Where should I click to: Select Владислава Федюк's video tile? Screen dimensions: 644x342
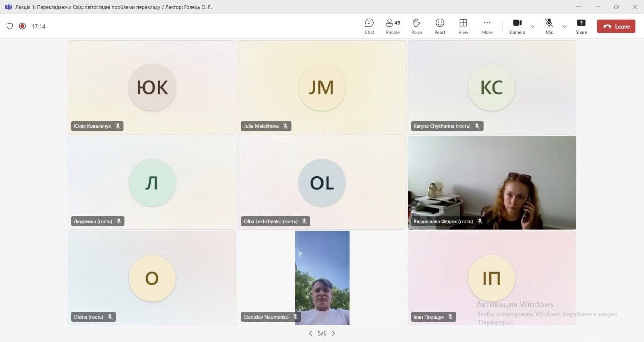coord(492,183)
